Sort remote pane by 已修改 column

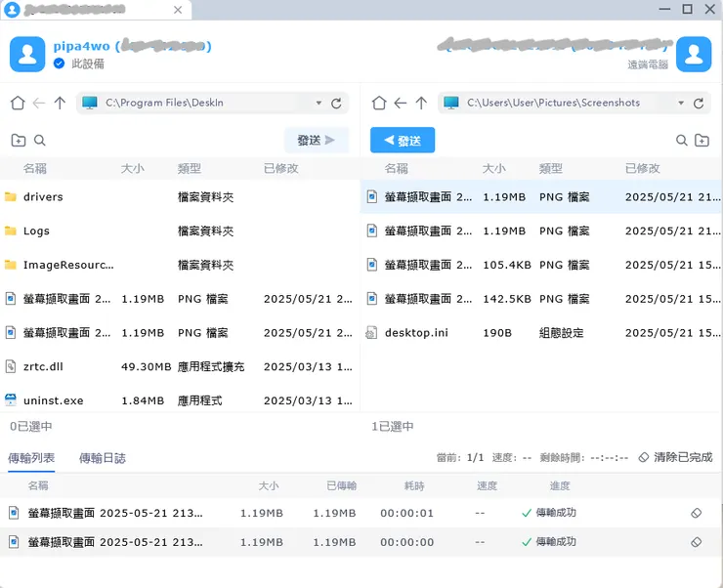tap(643, 169)
